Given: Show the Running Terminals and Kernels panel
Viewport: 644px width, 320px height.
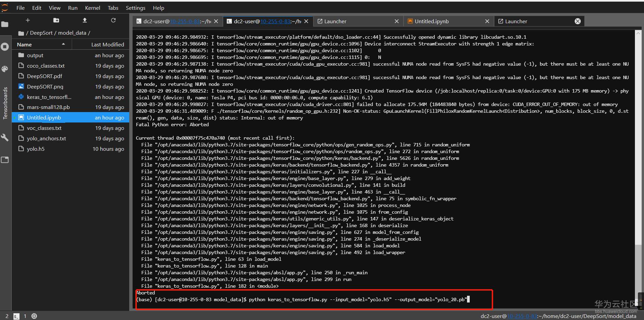Looking at the screenshot, I should click(x=5, y=46).
